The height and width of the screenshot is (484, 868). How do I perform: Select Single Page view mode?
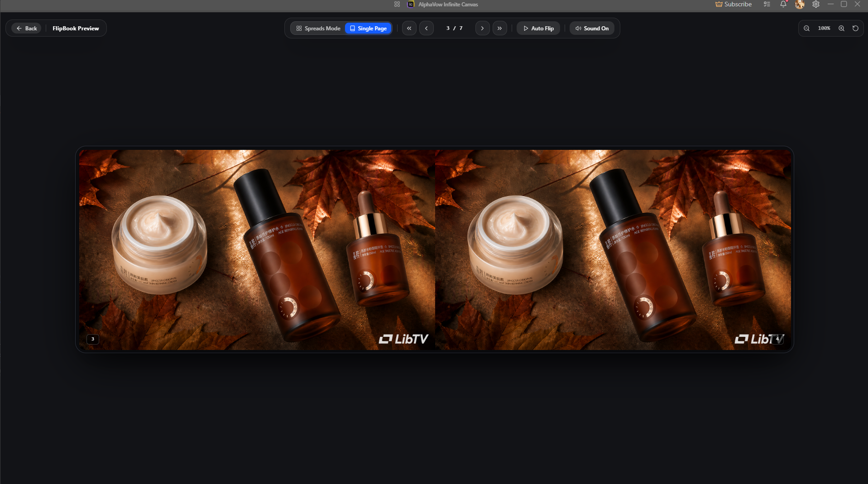tap(368, 28)
